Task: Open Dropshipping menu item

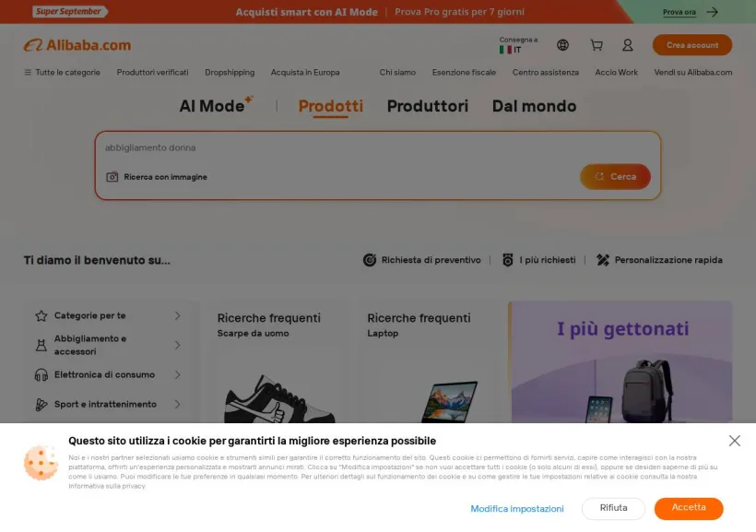Action: 230,72
